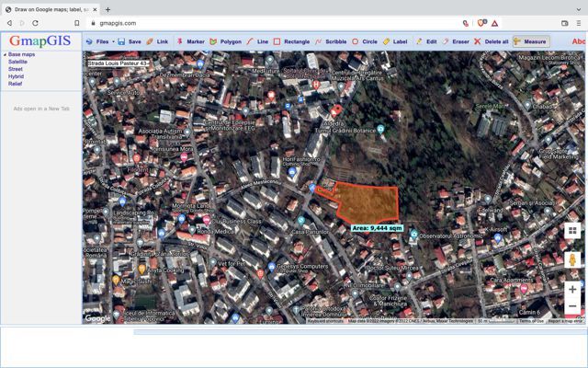Click the 'Area: 9,444 sqm' label
The height and width of the screenshot is (368, 588).
(377, 228)
